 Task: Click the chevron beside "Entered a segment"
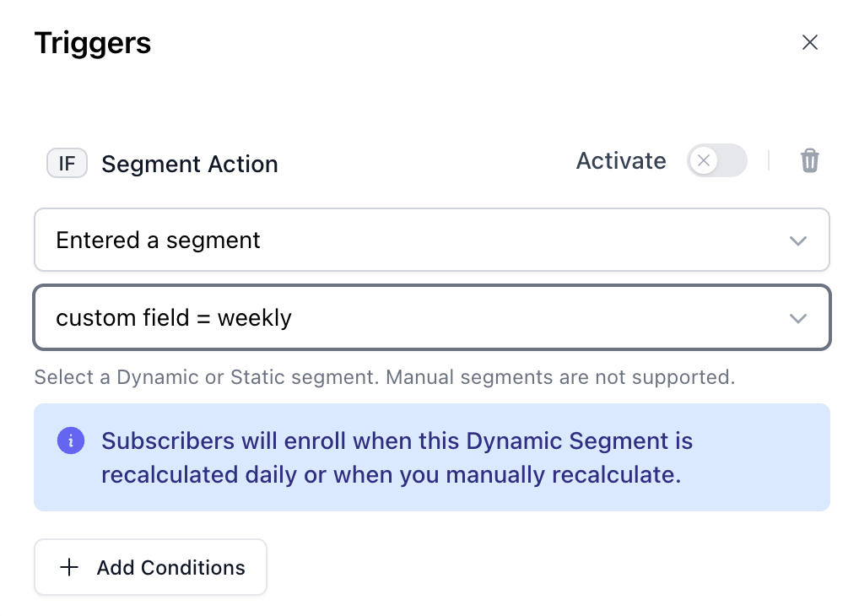797,241
